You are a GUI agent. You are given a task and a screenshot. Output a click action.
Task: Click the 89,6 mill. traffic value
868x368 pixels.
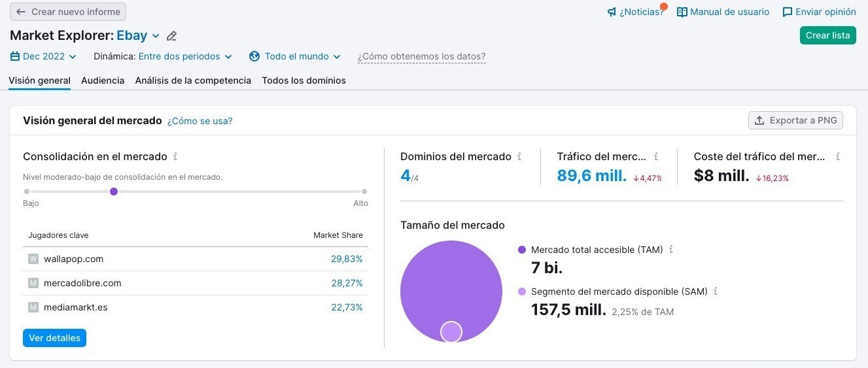point(592,176)
